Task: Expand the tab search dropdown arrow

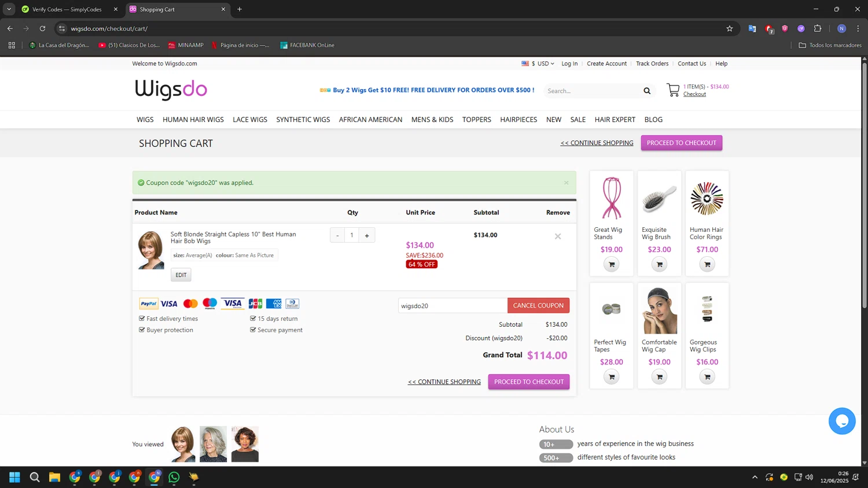Action: click(x=9, y=9)
